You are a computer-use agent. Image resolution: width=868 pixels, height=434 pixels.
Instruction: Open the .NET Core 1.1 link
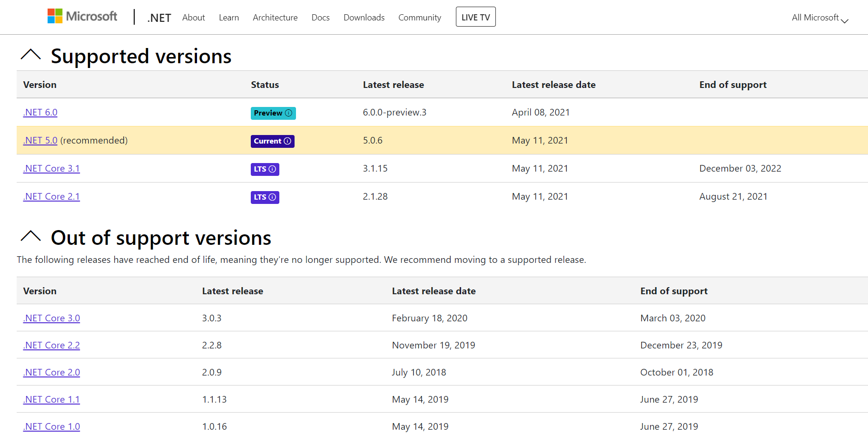pyautogui.click(x=51, y=400)
